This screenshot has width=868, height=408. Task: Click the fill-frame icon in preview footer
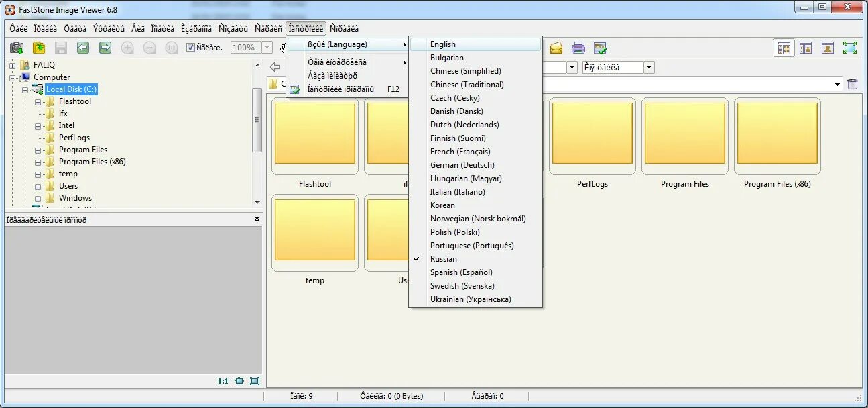pos(255,381)
